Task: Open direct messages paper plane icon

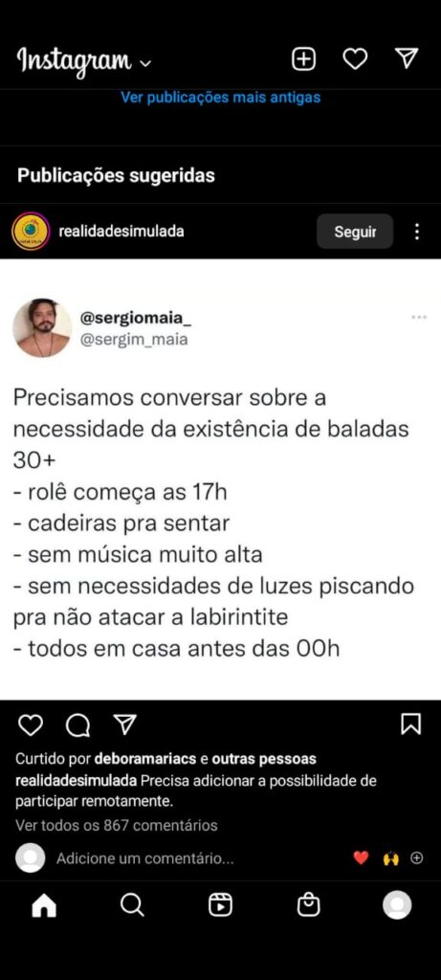Action: [407, 58]
